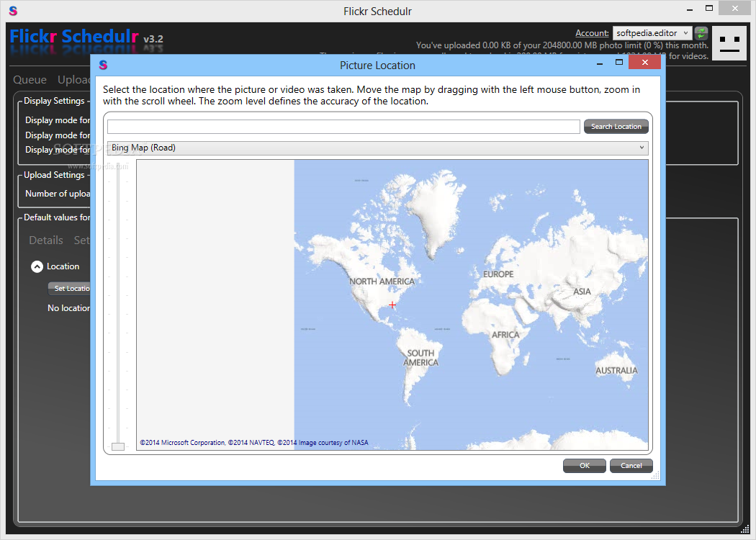Click the green refresh account icon
This screenshot has width=756, height=540.
tap(701, 33)
